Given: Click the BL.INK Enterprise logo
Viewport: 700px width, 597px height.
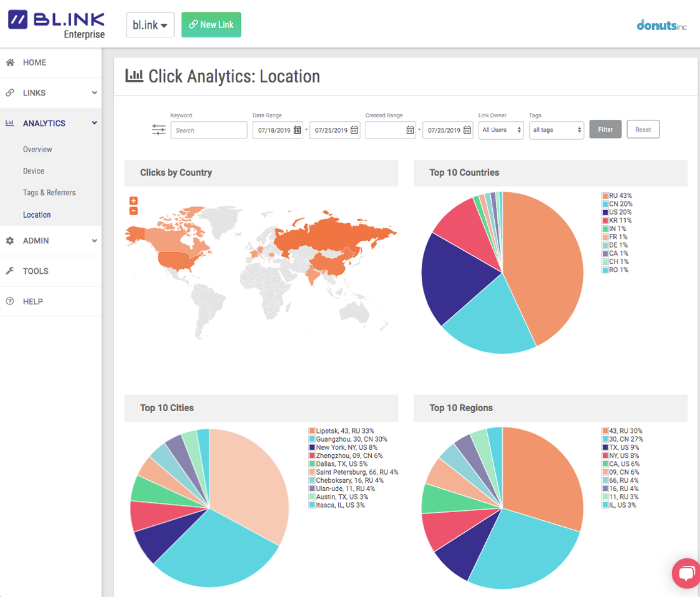Looking at the screenshot, I should pos(56,24).
